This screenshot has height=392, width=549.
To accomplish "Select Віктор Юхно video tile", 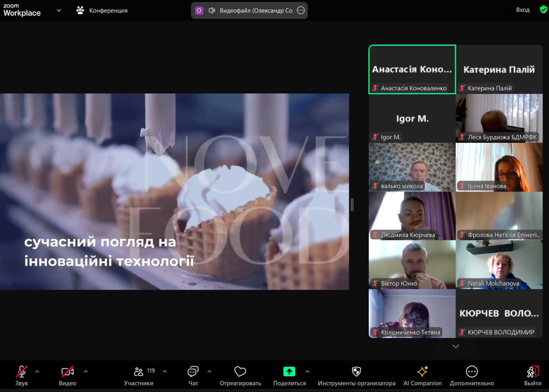I will (412, 265).
